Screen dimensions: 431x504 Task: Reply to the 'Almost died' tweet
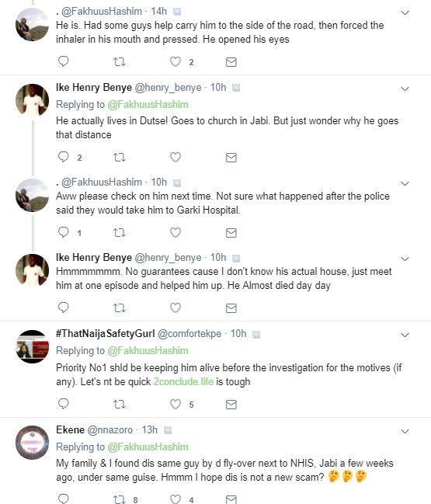(x=64, y=308)
